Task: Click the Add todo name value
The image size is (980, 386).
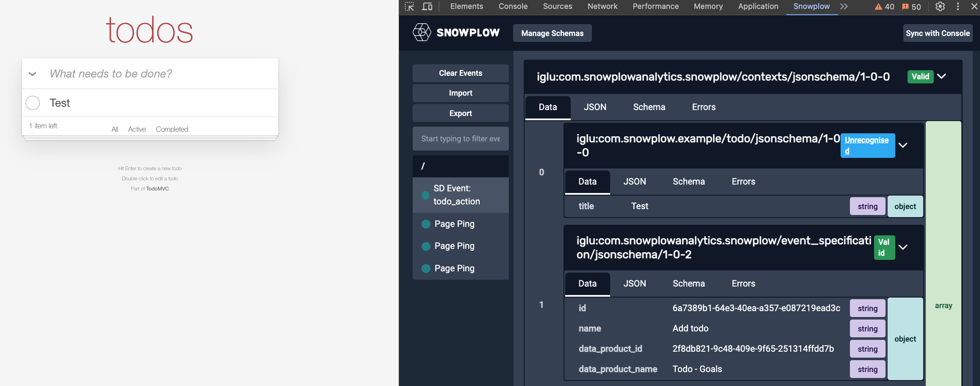Action: click(x=690, y=328)
